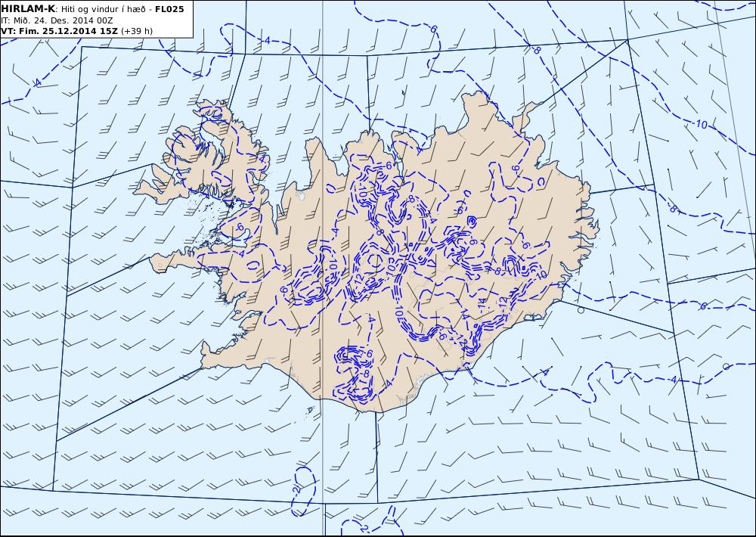Select the FL025 flight level label
Screen dimensions: 756x537
(169, 8)
